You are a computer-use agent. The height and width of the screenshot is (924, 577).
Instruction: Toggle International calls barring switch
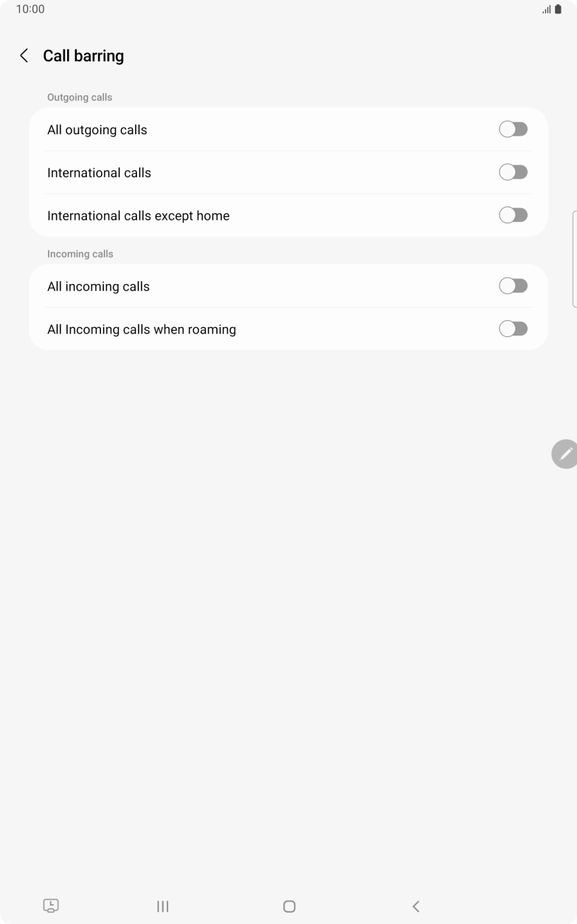(x=513, y=172)
